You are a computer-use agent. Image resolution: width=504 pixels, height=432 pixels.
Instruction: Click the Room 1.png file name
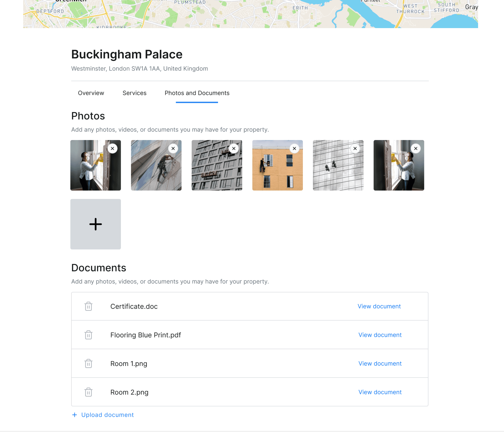click(129, 364)
